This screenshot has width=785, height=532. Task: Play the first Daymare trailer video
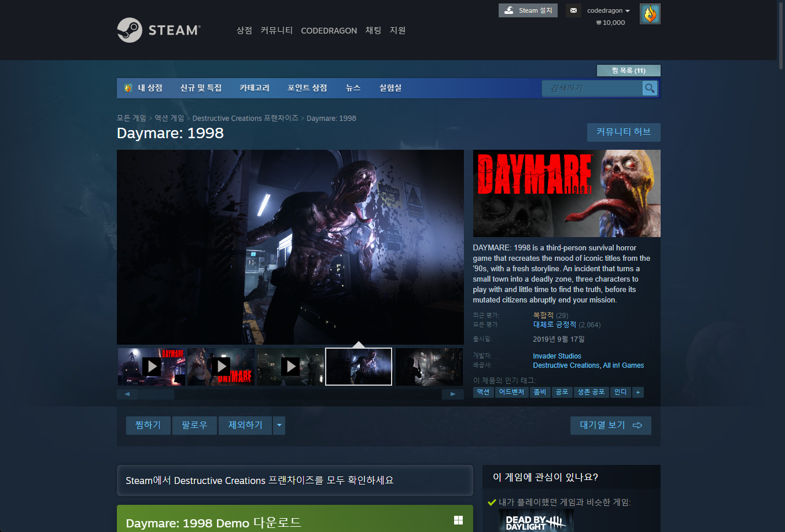click(x=152, y=367)
